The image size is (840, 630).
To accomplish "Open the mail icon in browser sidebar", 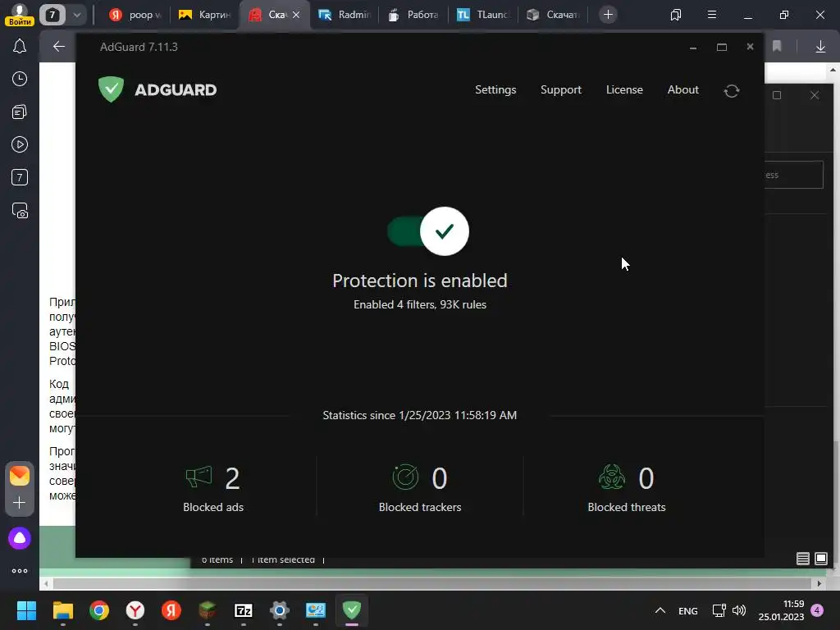I will [x=20, y=476].
